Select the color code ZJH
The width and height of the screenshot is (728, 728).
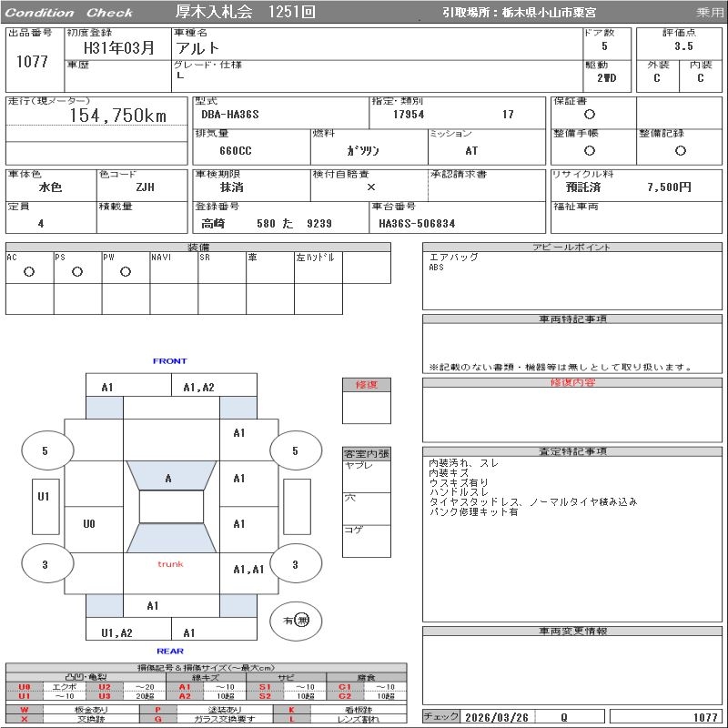click(x=146, y=187)
